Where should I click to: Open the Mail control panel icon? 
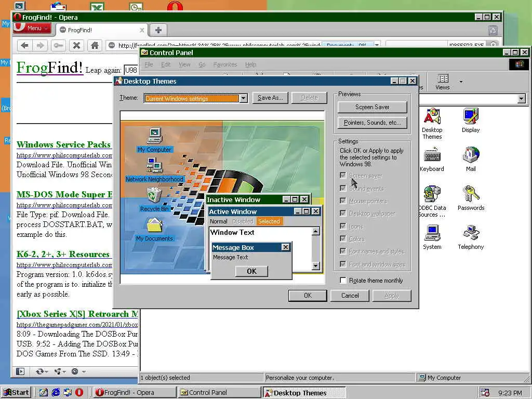click(471, 159)
